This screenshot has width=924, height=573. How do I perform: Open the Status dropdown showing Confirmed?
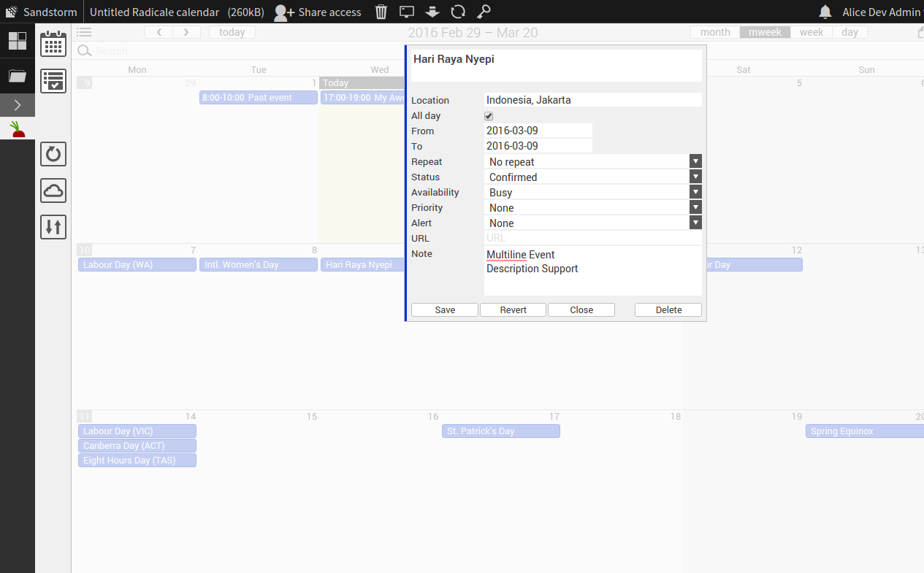[x=593, y=177]
